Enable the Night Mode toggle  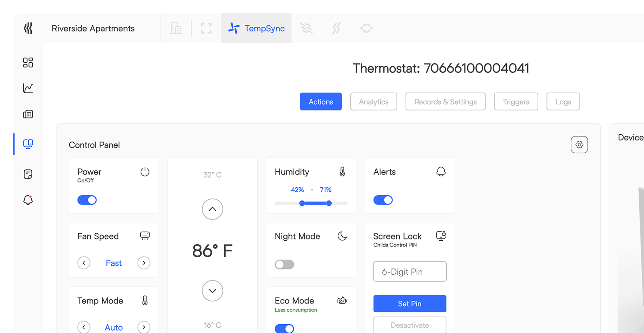284,265
